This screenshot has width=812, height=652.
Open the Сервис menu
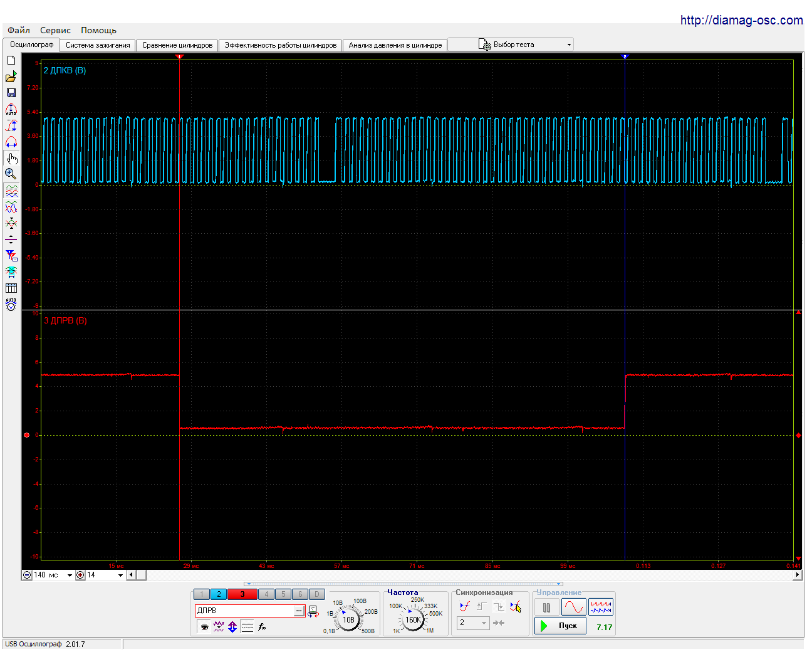[55, 30]
